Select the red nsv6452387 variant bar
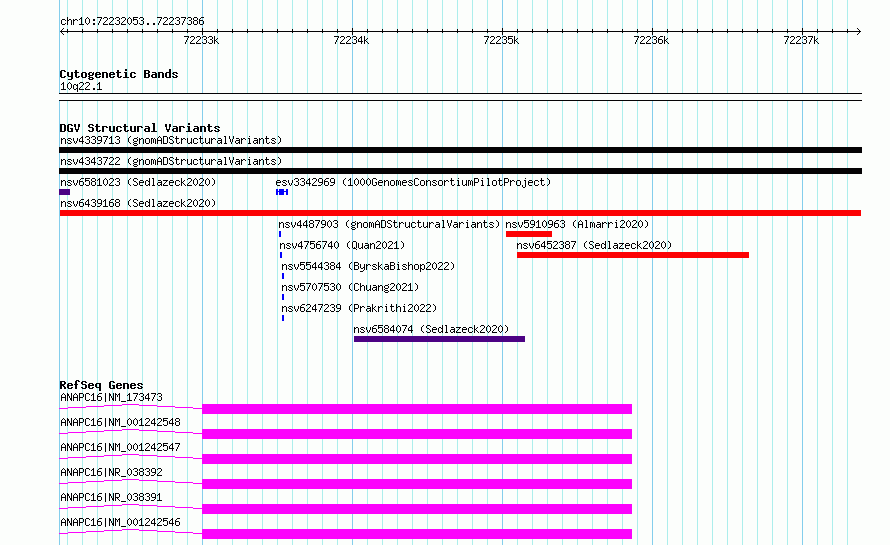 [x=633, y=255]
